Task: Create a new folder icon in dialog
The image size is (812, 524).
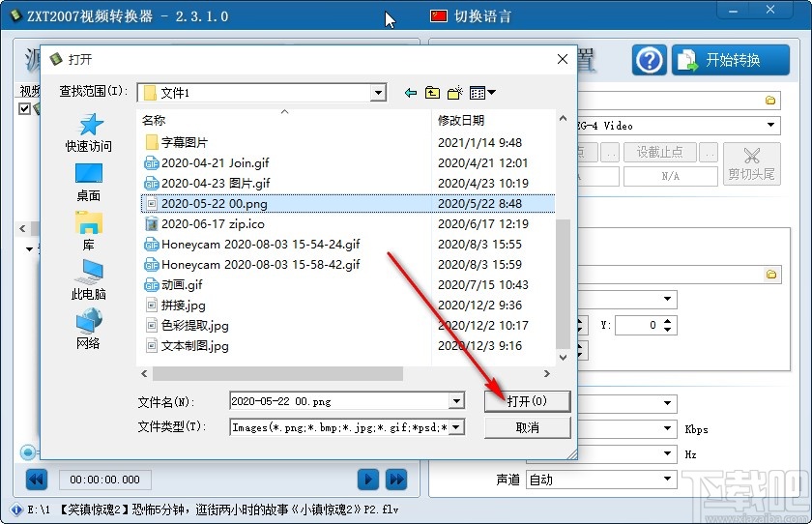Action: coord(454,93)
